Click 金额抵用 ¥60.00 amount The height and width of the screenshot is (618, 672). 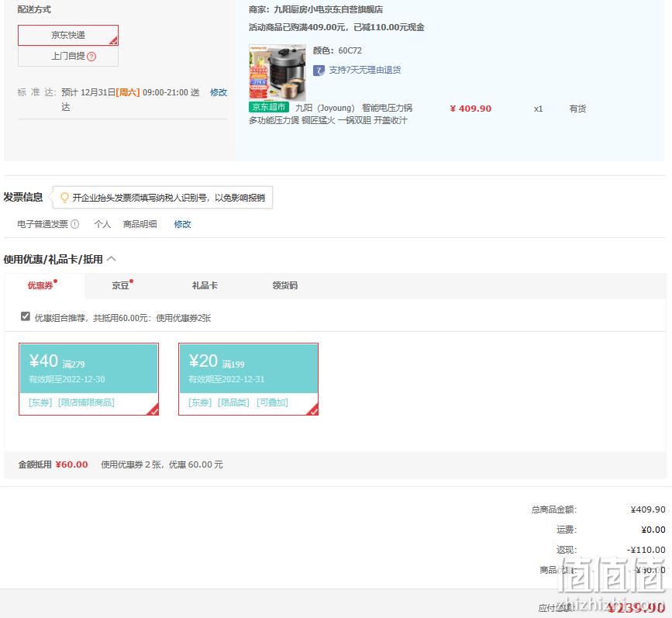pyautogui.click(x=71, y=464)
